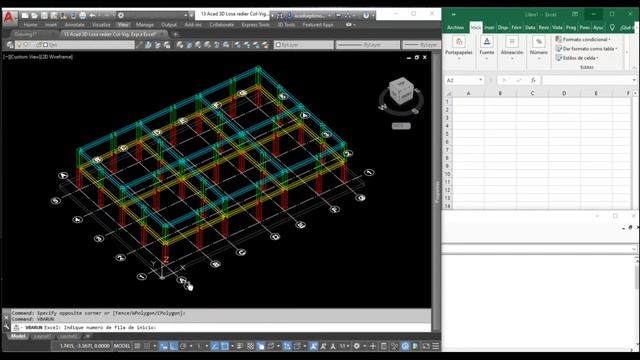Click the Save icon in AutoCAD Quick Access toolbar
Screen dimensions: 640x360
(x=44, y=16)
